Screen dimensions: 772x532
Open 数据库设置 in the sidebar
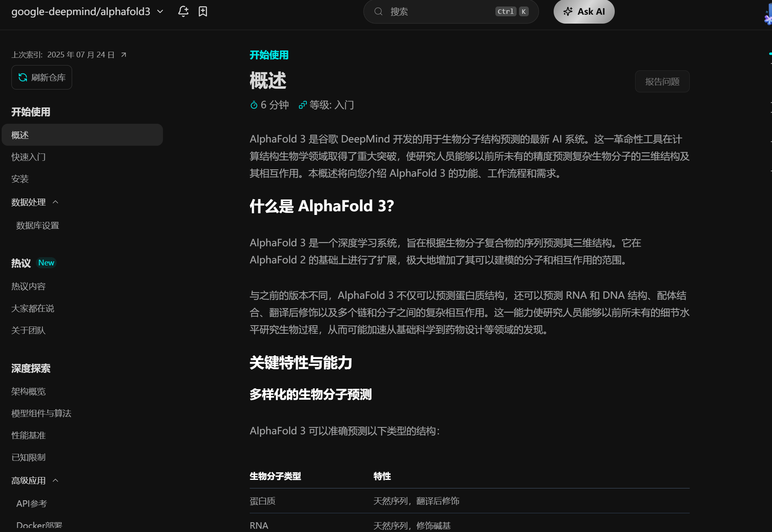[37, 225]
